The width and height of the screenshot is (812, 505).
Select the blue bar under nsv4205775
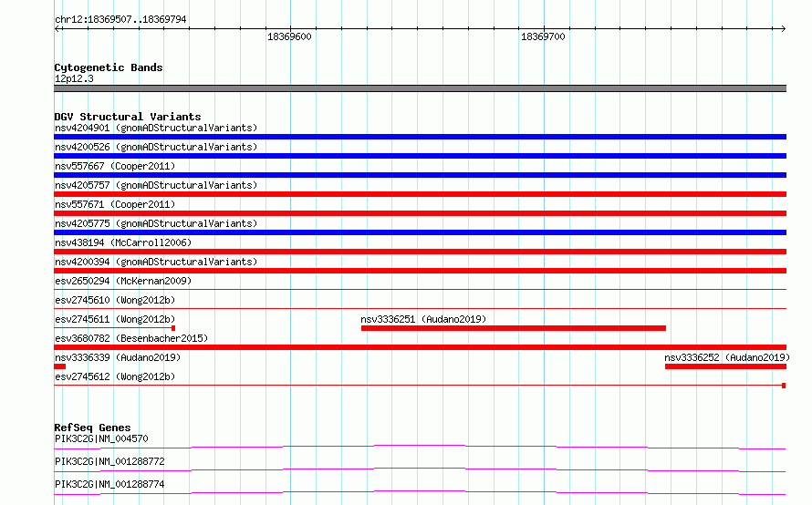tap(420, 232)
